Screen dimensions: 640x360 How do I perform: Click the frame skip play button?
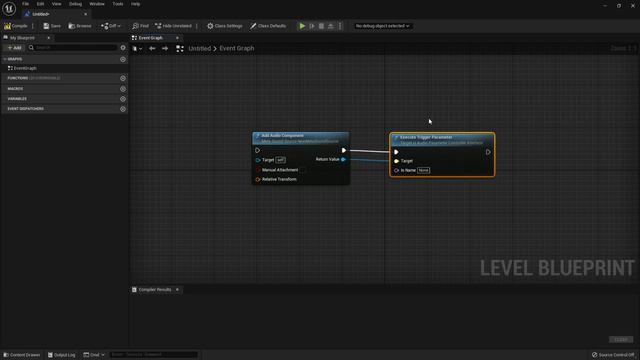[x=312, y=26]
